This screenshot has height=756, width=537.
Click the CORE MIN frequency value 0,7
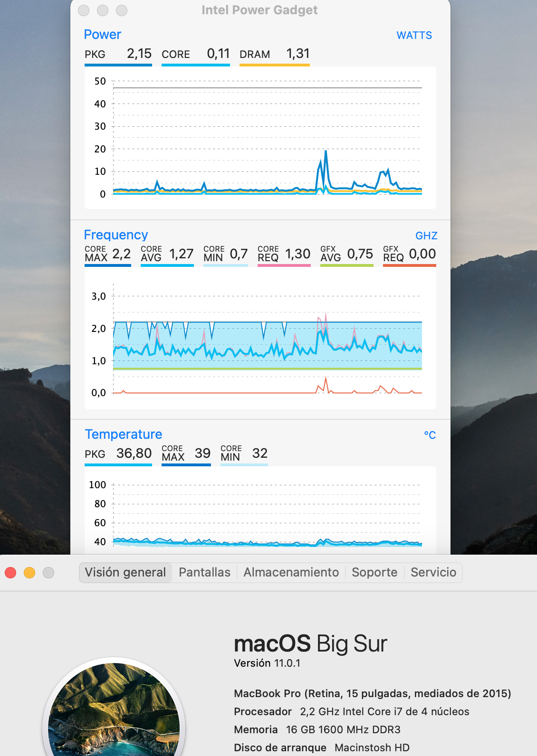[x=239, y=254]
